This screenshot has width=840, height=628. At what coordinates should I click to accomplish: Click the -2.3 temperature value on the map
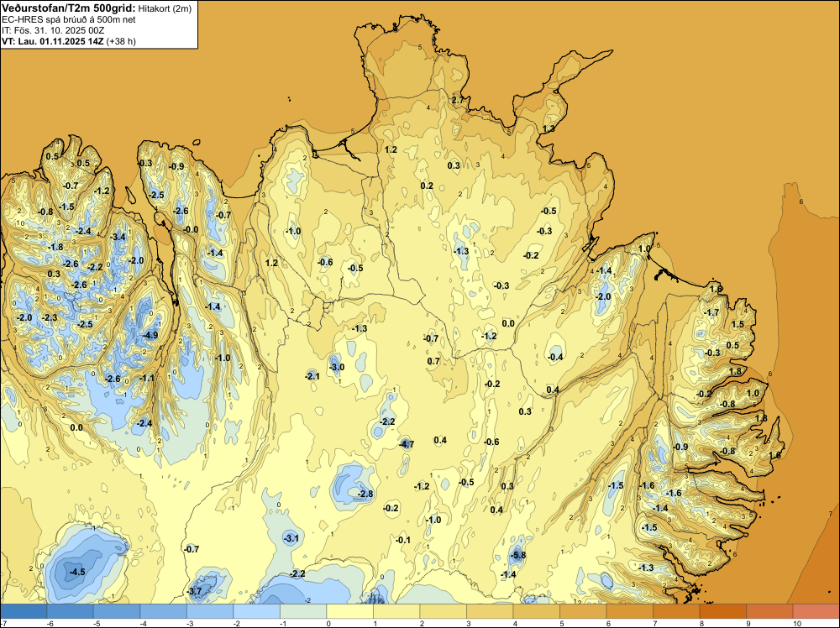[x=50, y=317]
